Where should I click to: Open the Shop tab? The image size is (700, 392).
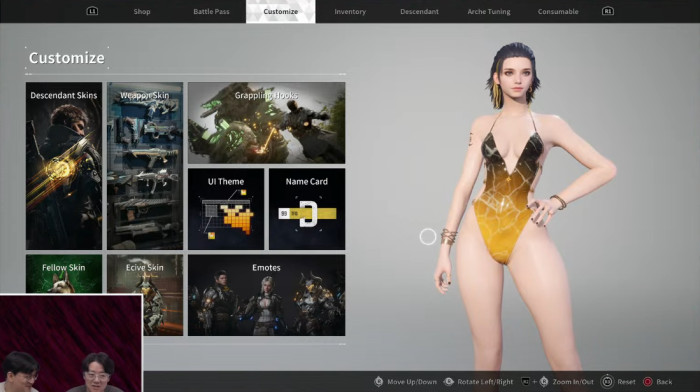[142, 12]
